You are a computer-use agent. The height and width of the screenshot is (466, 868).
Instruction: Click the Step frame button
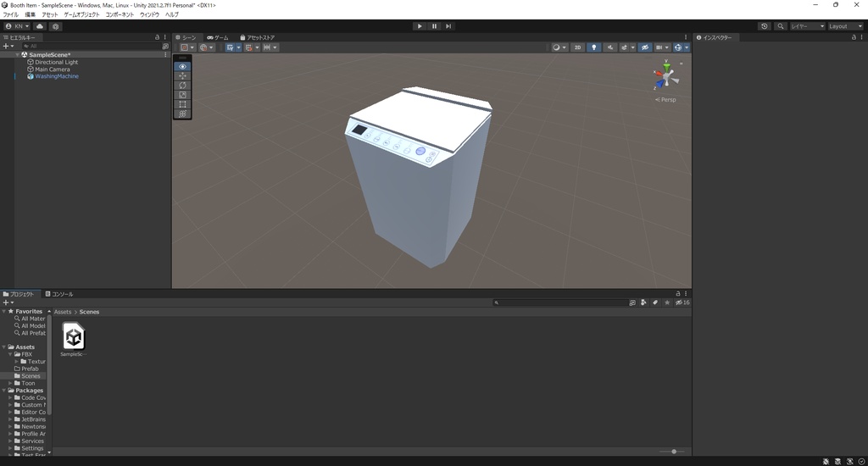pyautogui.click(x=448, y=26)
